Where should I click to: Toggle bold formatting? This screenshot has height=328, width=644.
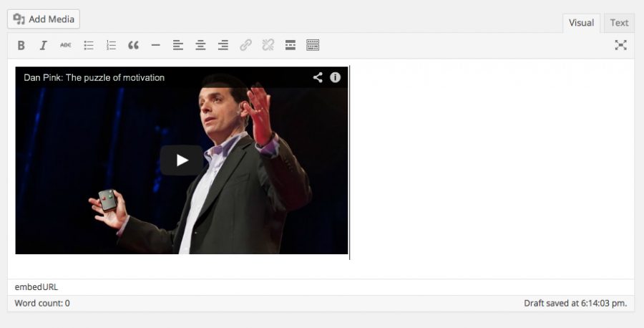tap(21, 45)
